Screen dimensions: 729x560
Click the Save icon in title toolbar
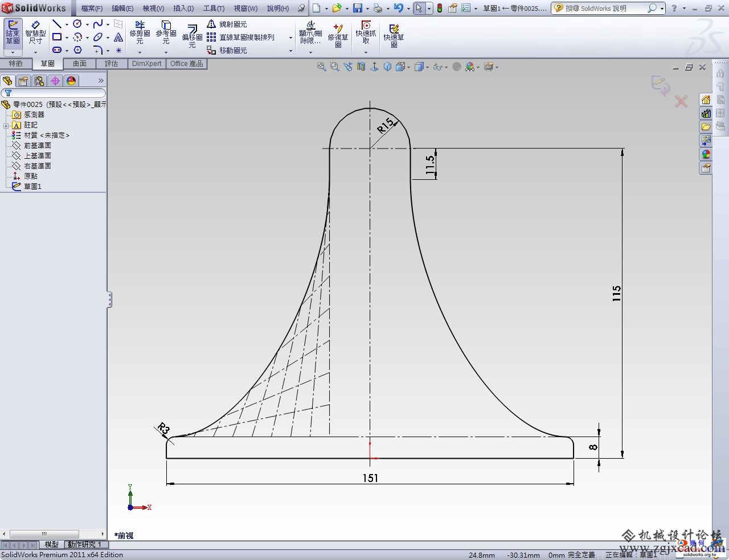(357, 8)
